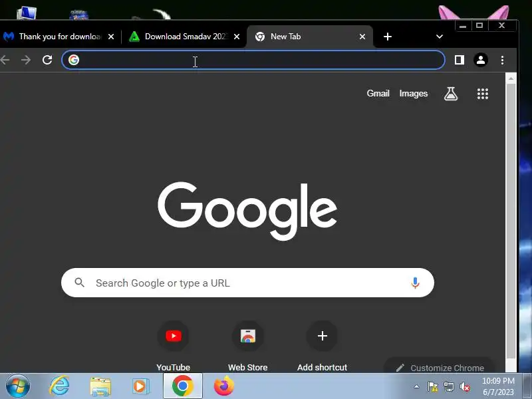The width and height of the screenshot is (532, 399).
Task: Click the magnifier icon in the search box
Action: 79,282
